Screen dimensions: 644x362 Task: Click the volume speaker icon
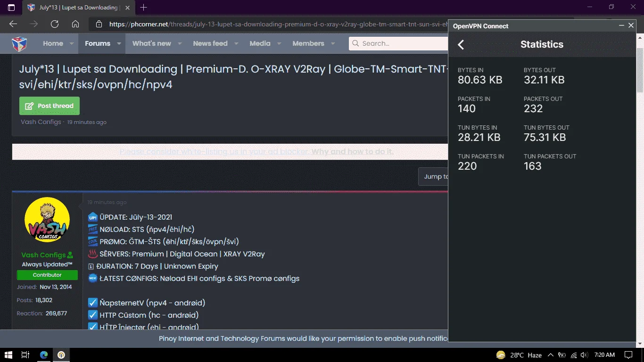[x=585, y=355]
